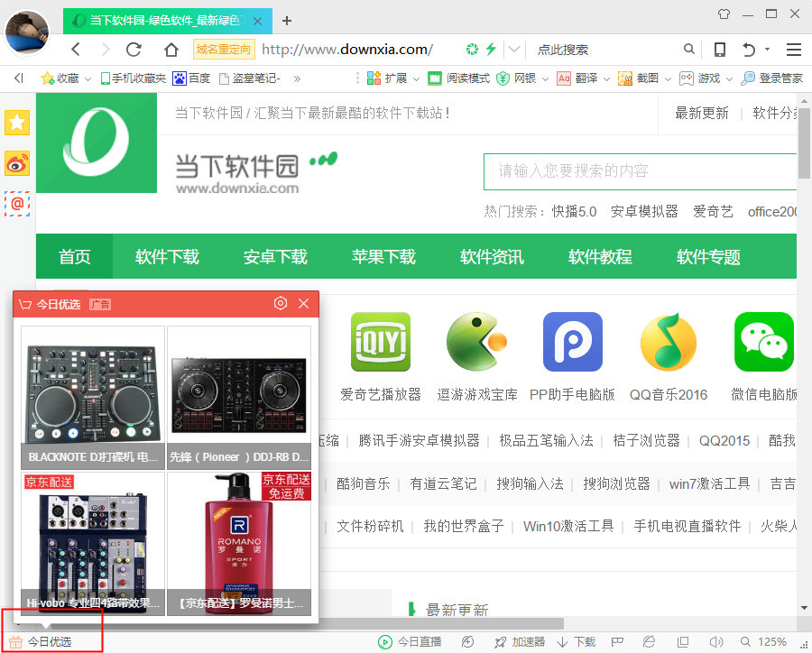This screenshot has height=653, width=812.
Task: Mute browser sound via speaker icon
Action: click(715, 640)
